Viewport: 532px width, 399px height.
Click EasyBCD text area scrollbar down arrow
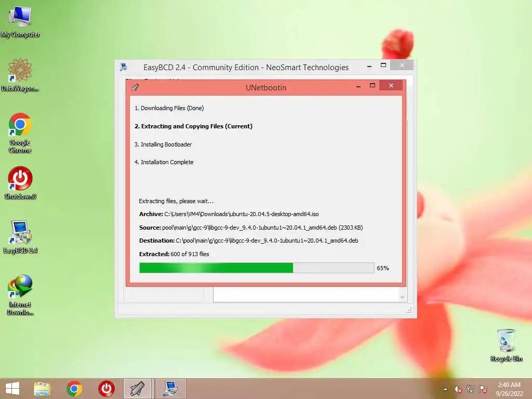pyautogui.click(x=402, y=297)
